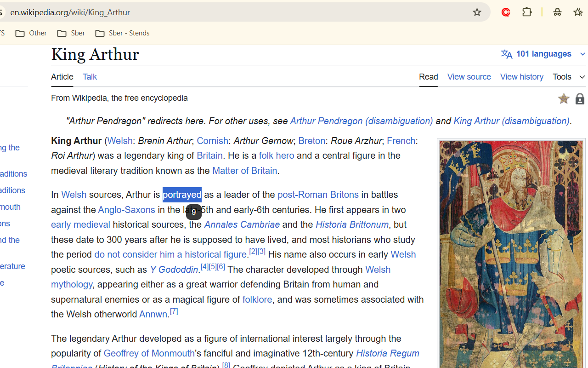Open the Matter of Britain link
The image size is (588, 368).
click(x=244, y=171)
